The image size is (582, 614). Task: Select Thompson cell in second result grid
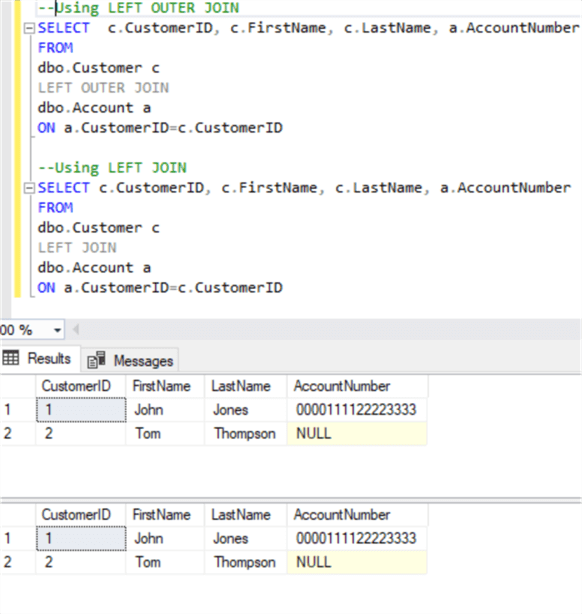[246, 562]
